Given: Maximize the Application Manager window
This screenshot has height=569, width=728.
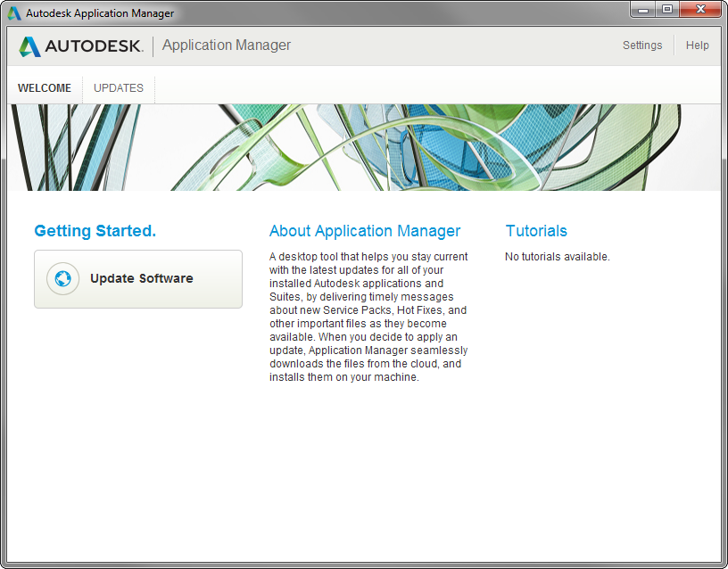Looking at the screenshot, I should pos(666,9).
